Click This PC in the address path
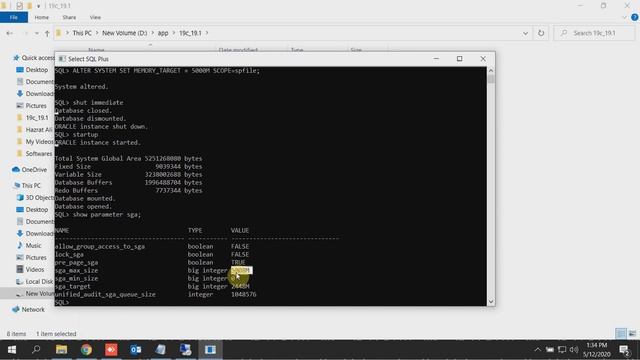This screenshot has width=640, height=360. tap(82, 33)
